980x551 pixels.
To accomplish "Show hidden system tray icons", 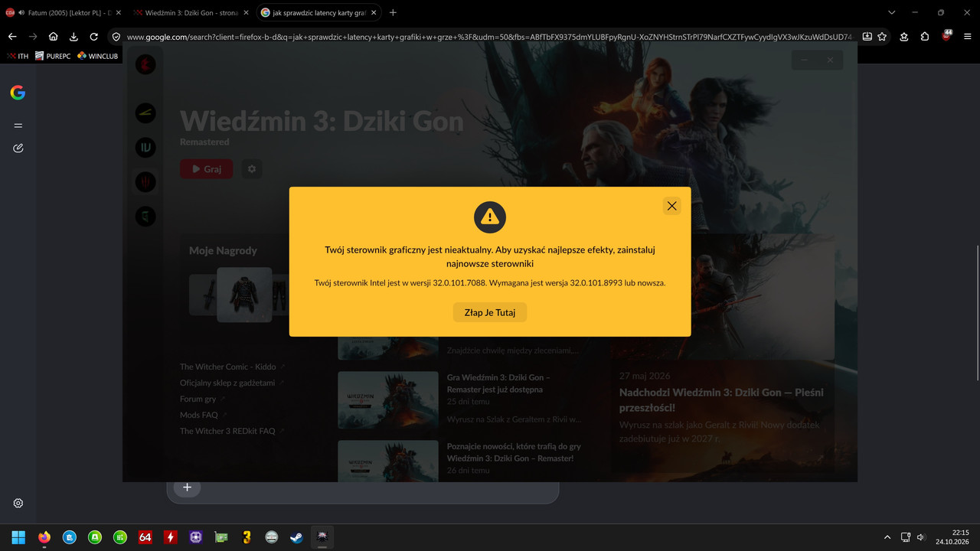I will (x=887, y=537).
